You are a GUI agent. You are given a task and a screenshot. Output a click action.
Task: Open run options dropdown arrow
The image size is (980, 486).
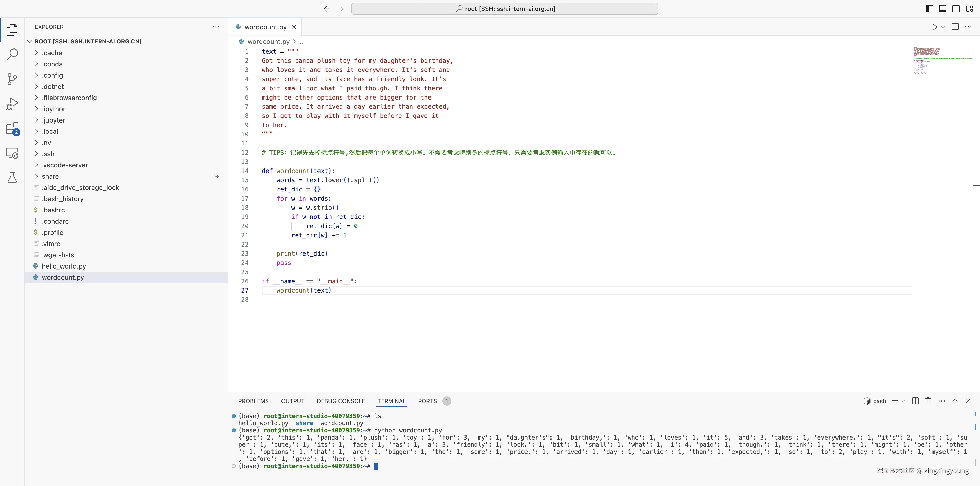point(943,27)
